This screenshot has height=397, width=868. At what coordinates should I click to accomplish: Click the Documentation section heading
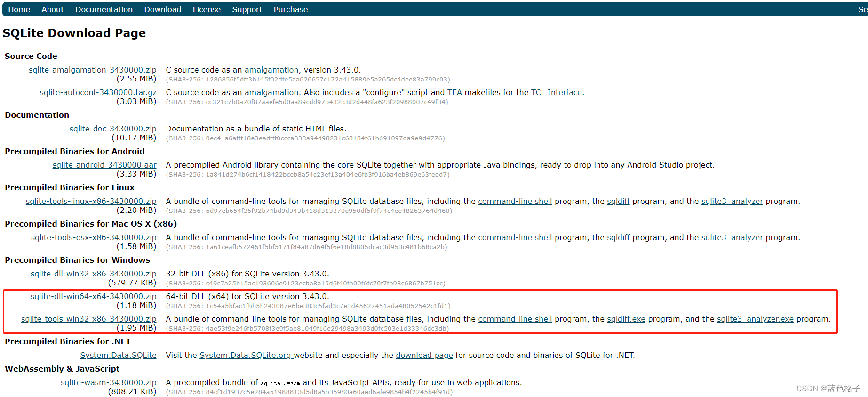tap(37, 115)
